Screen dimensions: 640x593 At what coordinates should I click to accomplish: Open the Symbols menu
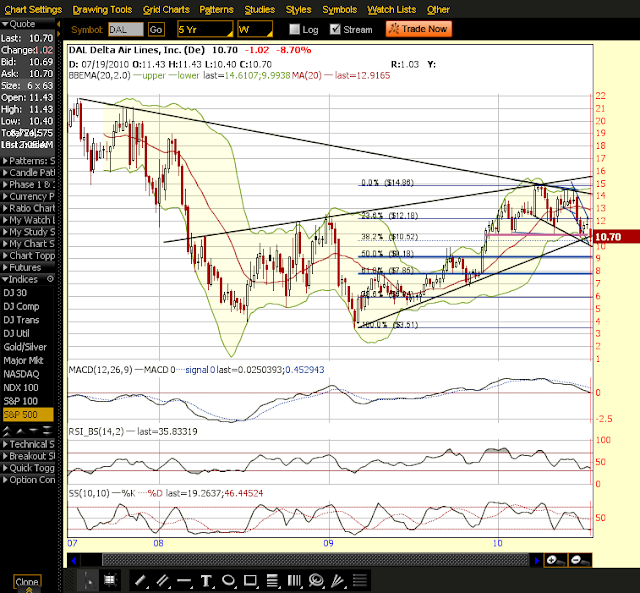[x=340, y=9]
